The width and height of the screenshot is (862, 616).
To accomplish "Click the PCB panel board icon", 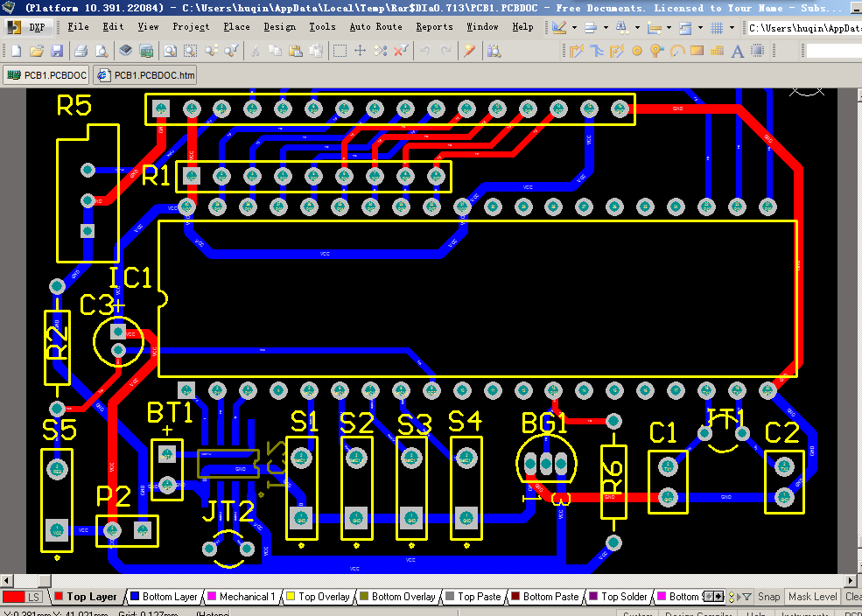I will tap(146, 51).
